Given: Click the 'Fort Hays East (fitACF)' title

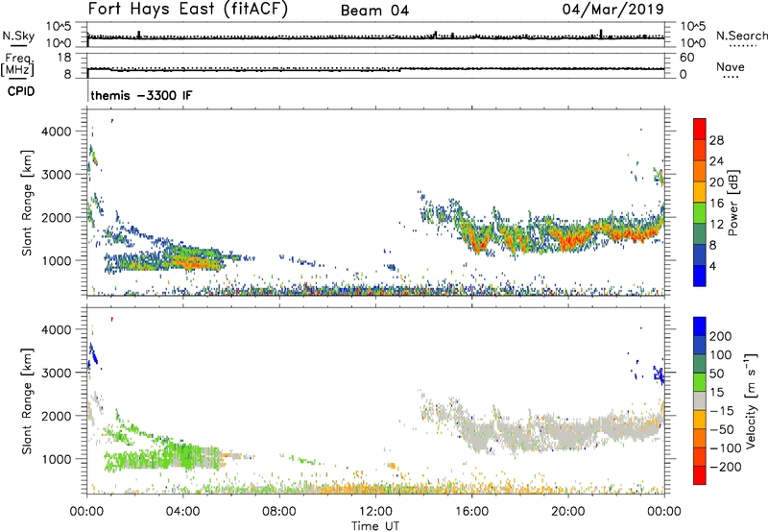Looking at the screenshot, I should 187,10.
